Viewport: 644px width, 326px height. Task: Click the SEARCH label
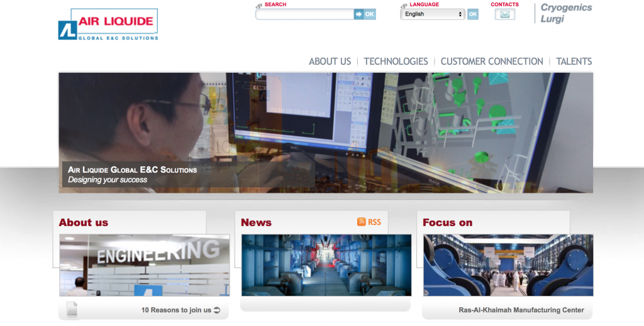[275, 4]
